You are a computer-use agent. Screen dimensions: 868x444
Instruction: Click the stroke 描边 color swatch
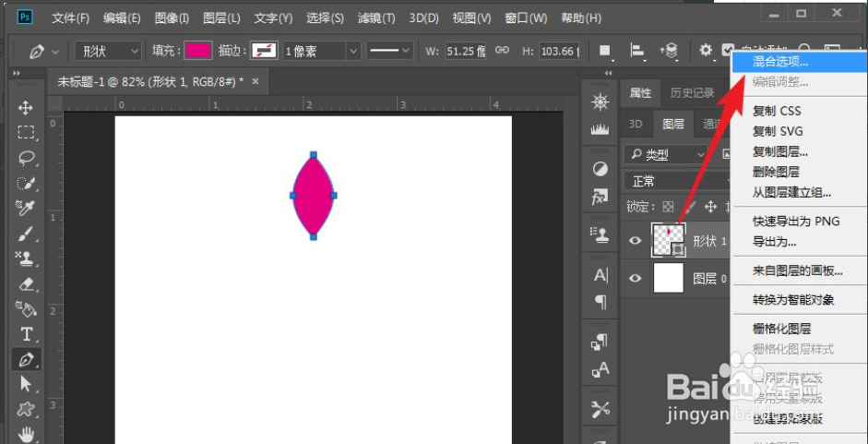264,51
